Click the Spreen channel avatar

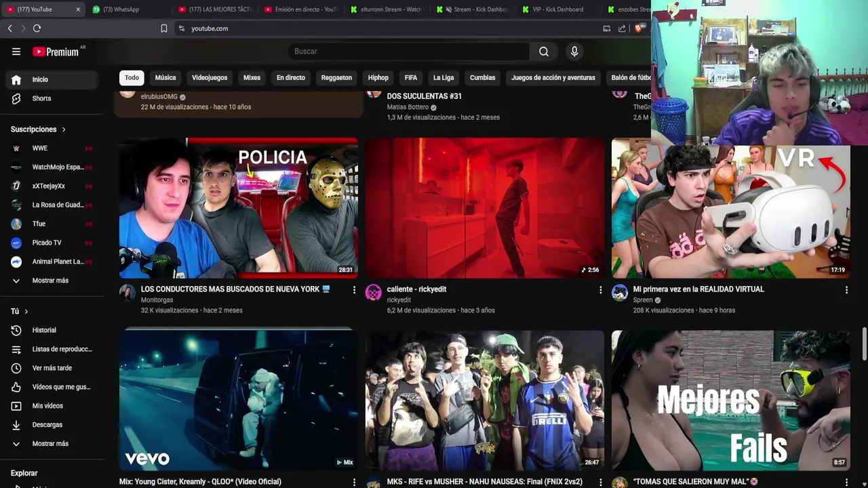[x=620, y=292]
